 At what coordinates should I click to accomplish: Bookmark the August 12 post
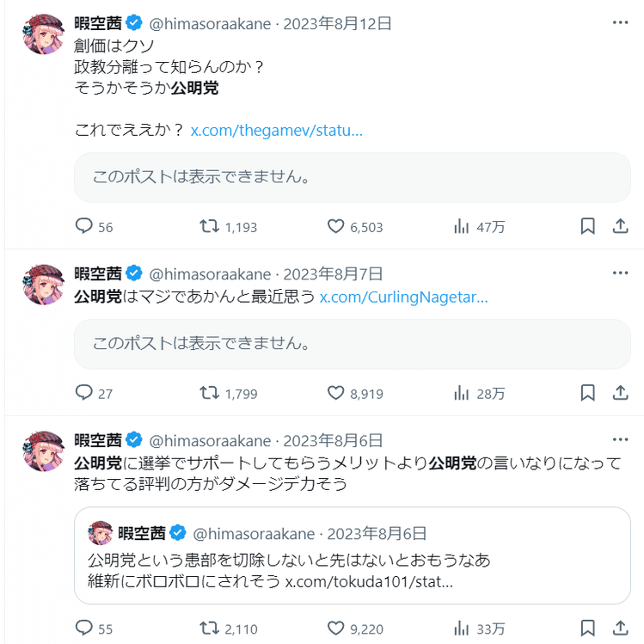pyautogui.click(x=588, y=227)
